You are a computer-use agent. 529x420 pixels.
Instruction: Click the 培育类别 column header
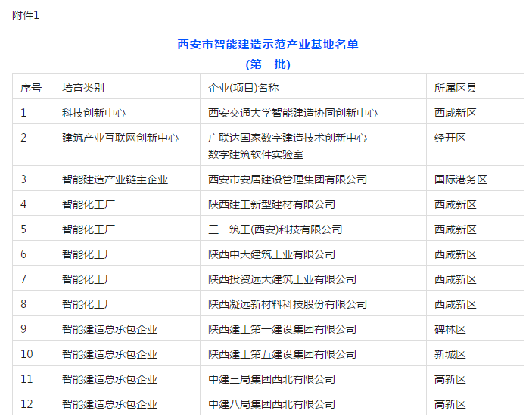click(x=83, y=89)
